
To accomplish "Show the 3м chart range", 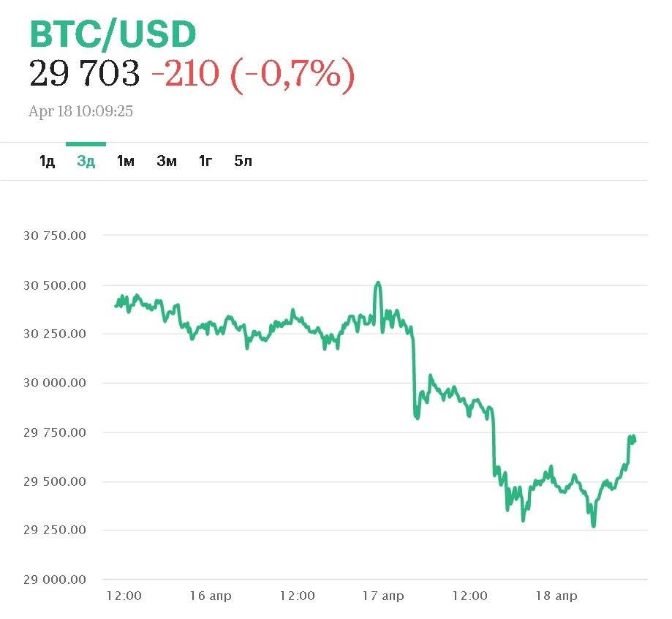I will click(x=167, y=161).
